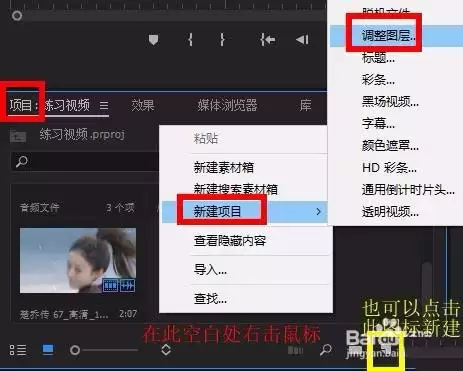Click the Go to In point icon

(x=268, y=40)
